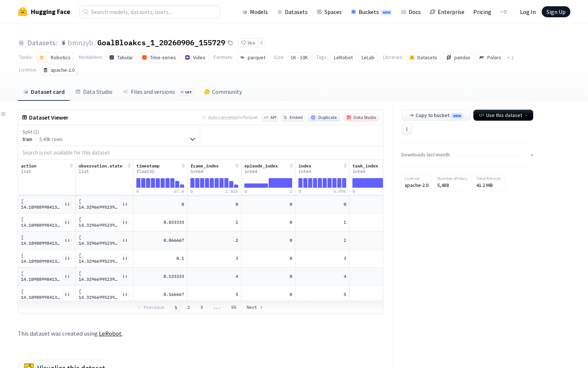Image resolution: width=588 pixels, height=368 pixels.
Task: Select the apache-2.0 license tag
Action: [59, 70]
